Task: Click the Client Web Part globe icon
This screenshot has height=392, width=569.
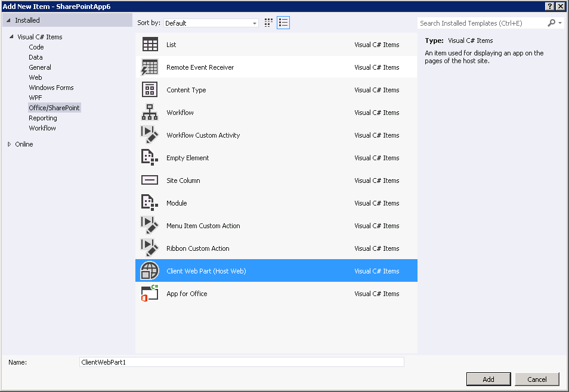Action: 150,270
